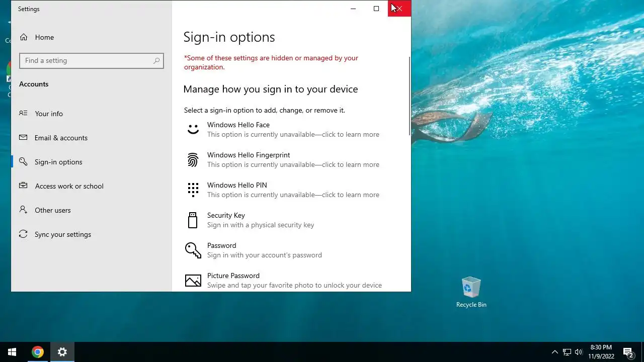Choose the Security Key sign-in option

[291, 220]
